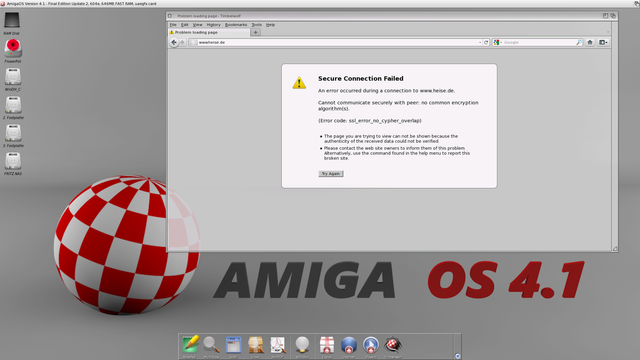Launch the box with magnifier dock icon

pos(256,345)
